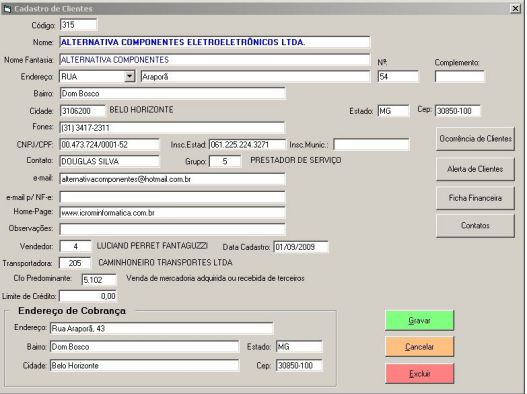Expand the Endereço type dropdown arrow
The width and height of the screenshot is (527, 394).
click(x=129, y=76)
